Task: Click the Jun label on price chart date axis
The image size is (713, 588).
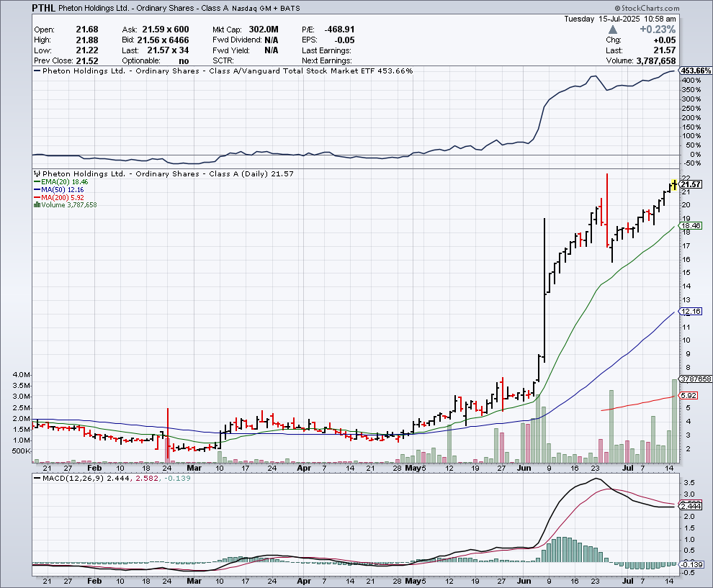Action: click(x=524, y=468)
